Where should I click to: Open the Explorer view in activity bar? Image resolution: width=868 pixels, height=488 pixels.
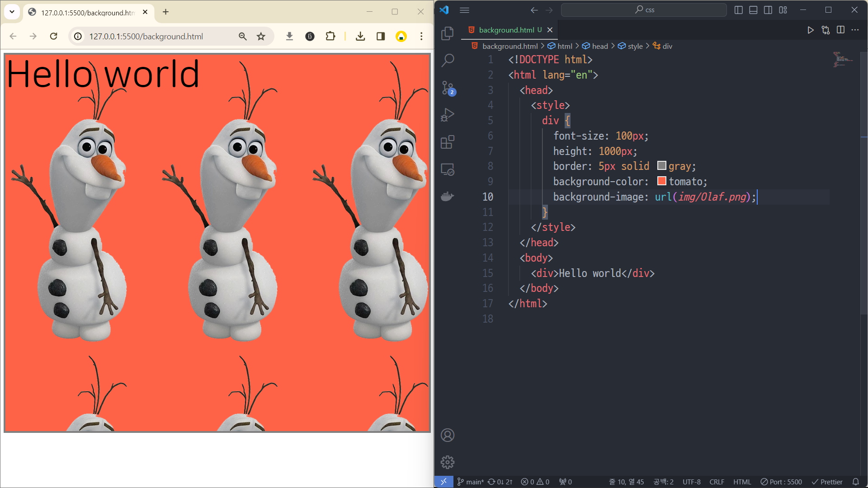tap(447, 33)
